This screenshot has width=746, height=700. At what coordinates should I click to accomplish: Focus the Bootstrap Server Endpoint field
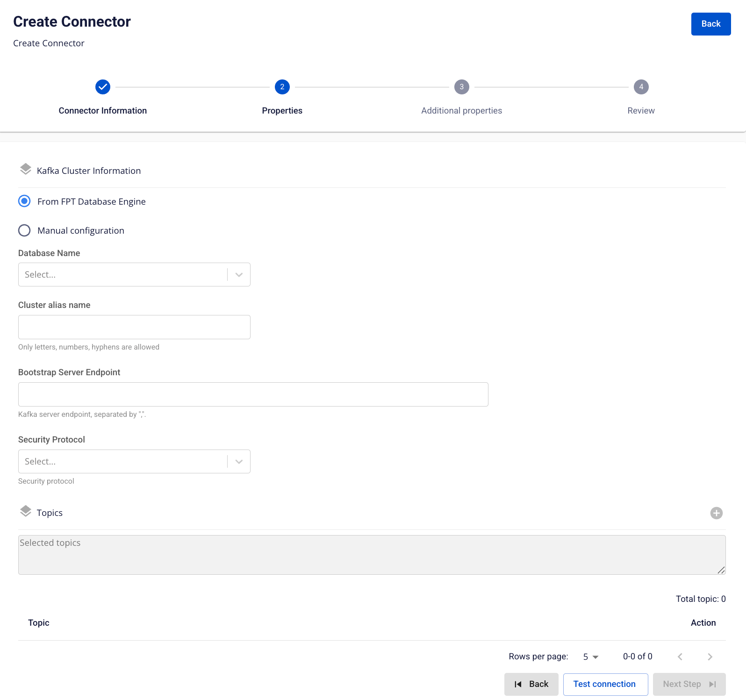coord(253,394)
